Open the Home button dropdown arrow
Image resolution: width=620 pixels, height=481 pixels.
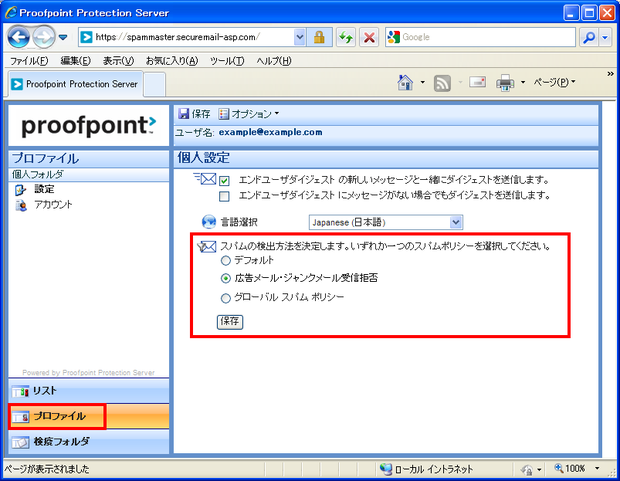pos(422,82)
